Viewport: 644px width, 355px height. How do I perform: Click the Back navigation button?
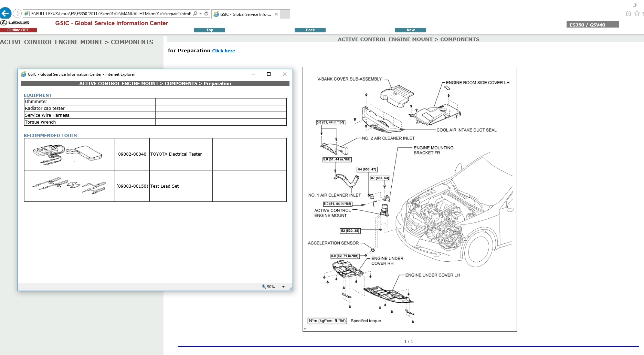coord(310,30)
